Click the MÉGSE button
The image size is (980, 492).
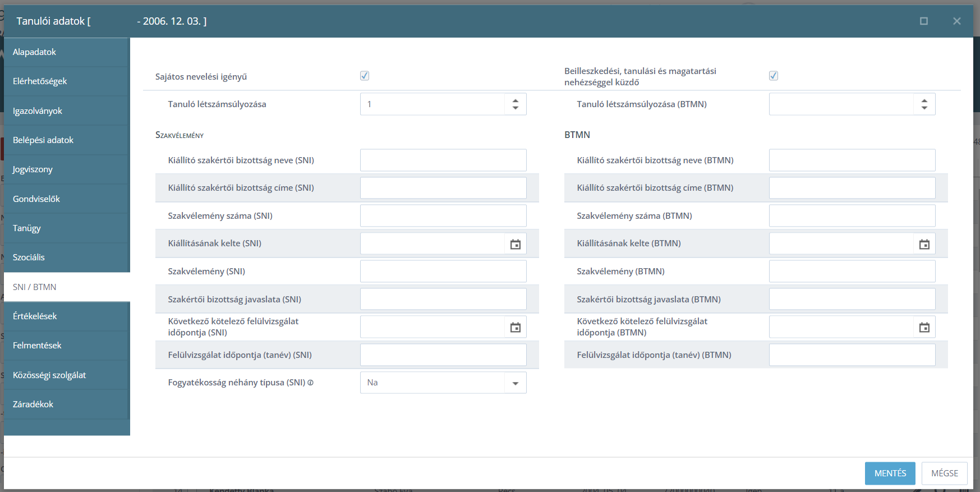pyautogui.click(x=945, y=473)
